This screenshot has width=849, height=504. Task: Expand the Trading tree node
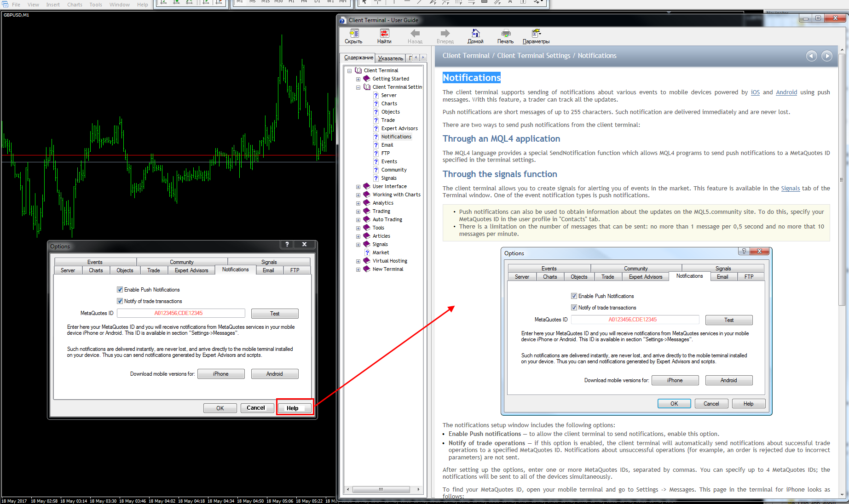point(358,212)
